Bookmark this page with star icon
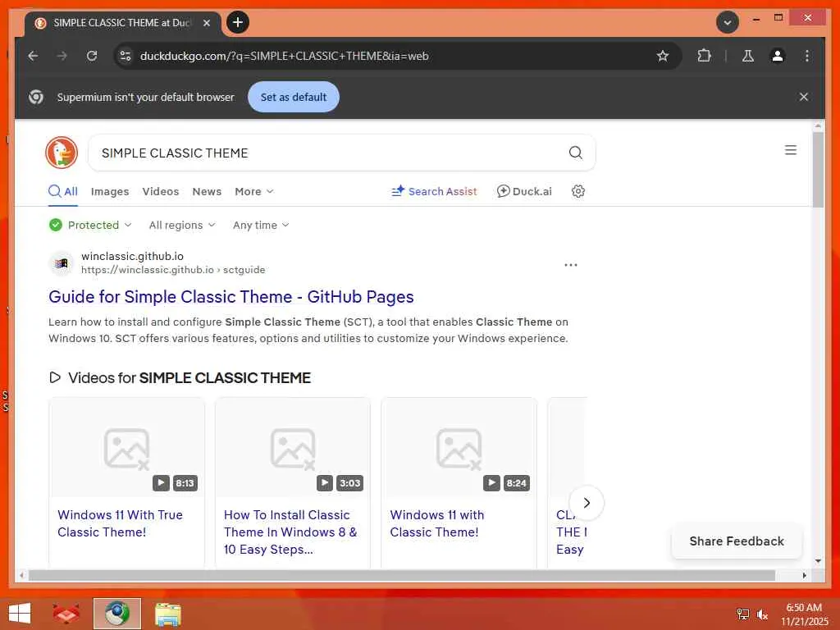840x630 pixels. point(663,56)
